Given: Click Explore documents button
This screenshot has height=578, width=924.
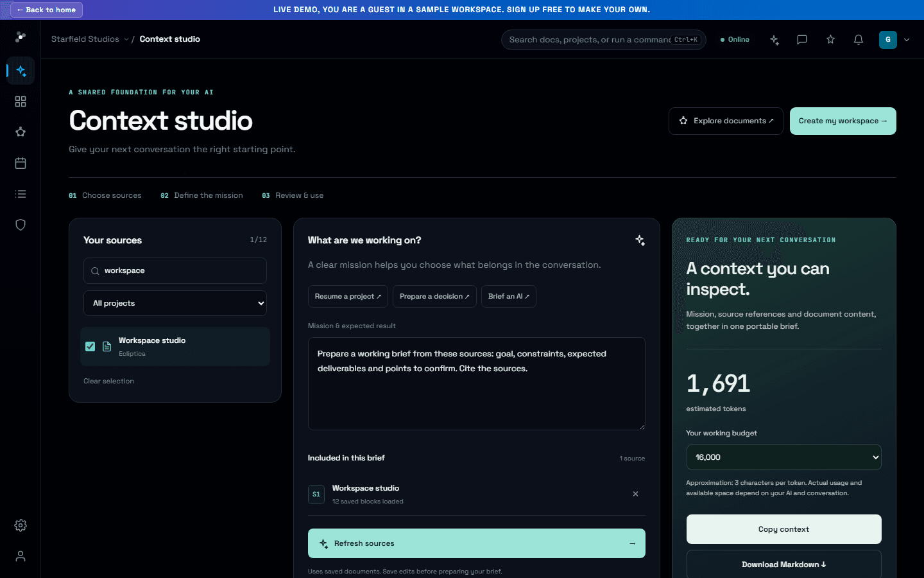Looking at the screenshot, I should pos(726,121).
